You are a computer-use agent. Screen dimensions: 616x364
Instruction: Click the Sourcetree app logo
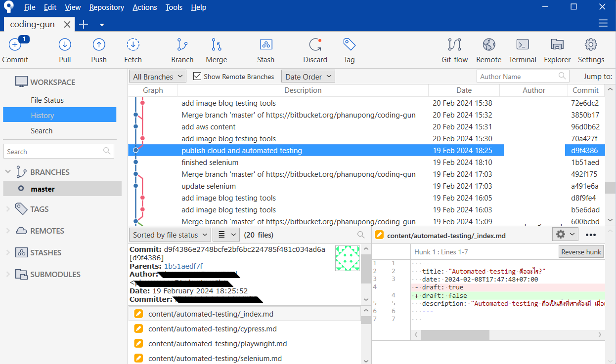9,7
